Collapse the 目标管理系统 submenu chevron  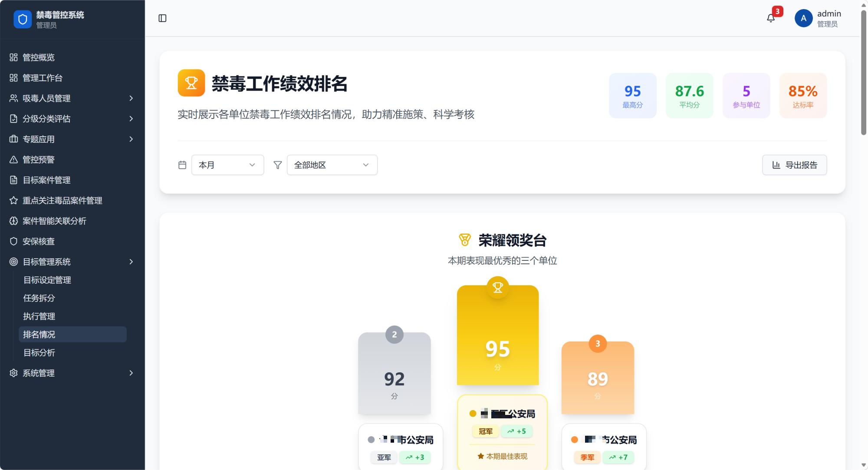[131, 261]
